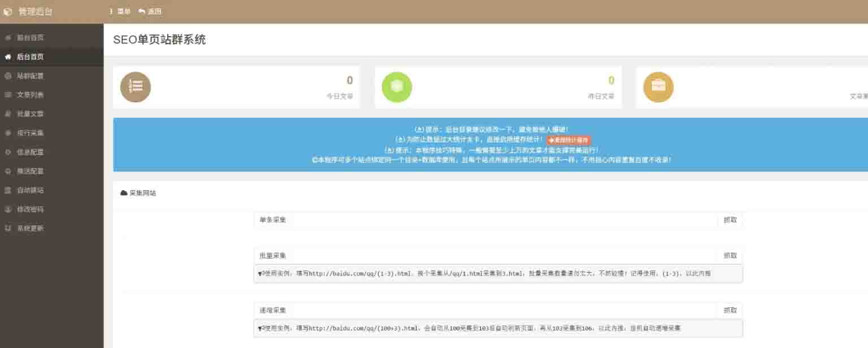Click the icon beside 站群配置 in sidebar
The width and height of the screenshot is (868, 348).
click(8, 76)
